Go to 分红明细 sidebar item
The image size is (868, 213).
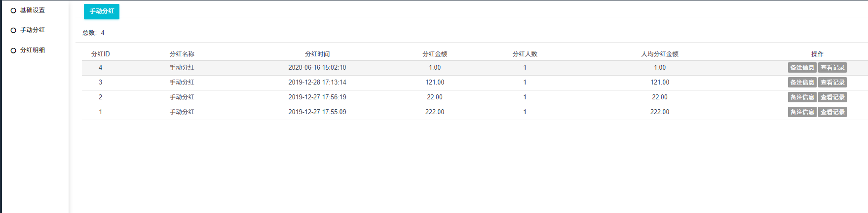click(32, 50)
